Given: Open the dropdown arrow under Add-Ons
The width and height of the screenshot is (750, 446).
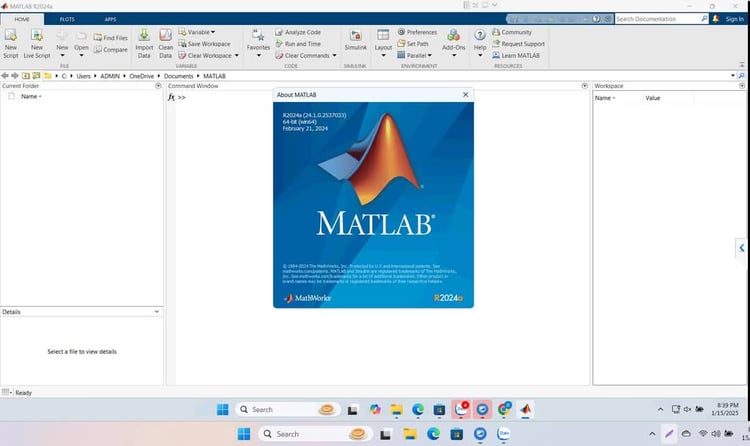Looking at the screenshot, I should click(453, 56).
